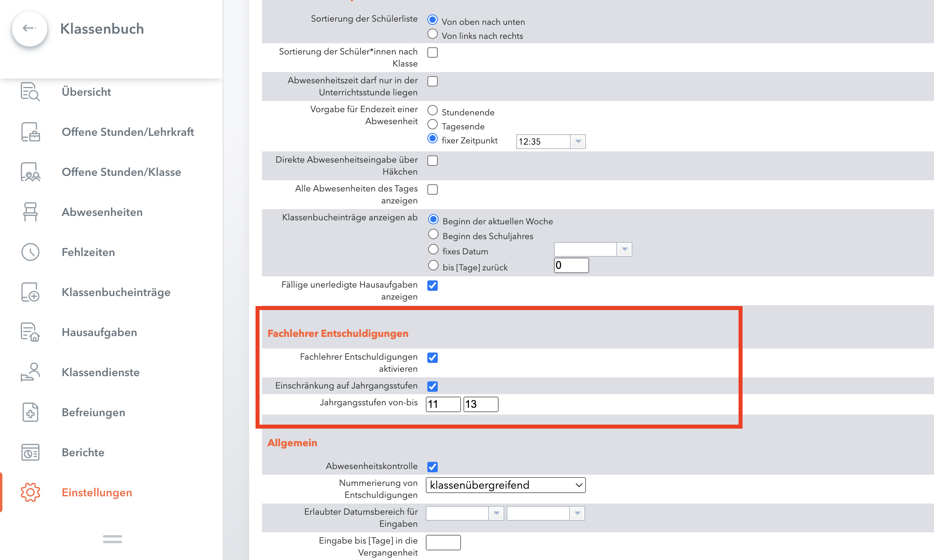Select the Tagesende radio option

(433, 125)
